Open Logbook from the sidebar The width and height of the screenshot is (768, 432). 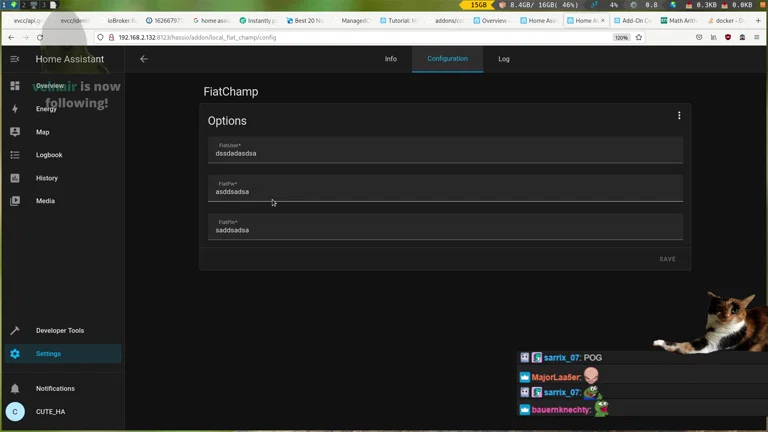pyautogui.click(x=49, y=155)
